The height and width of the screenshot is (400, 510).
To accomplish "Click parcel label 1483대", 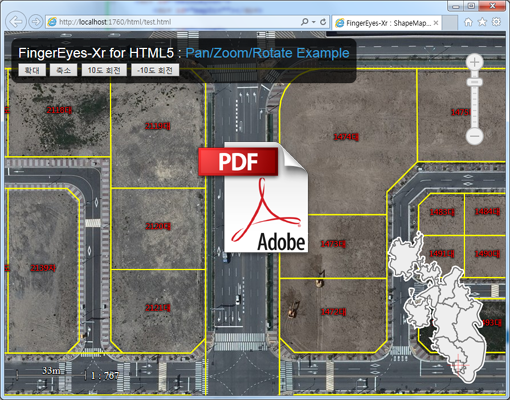I will pyautogui.click(x=442, y=212).
